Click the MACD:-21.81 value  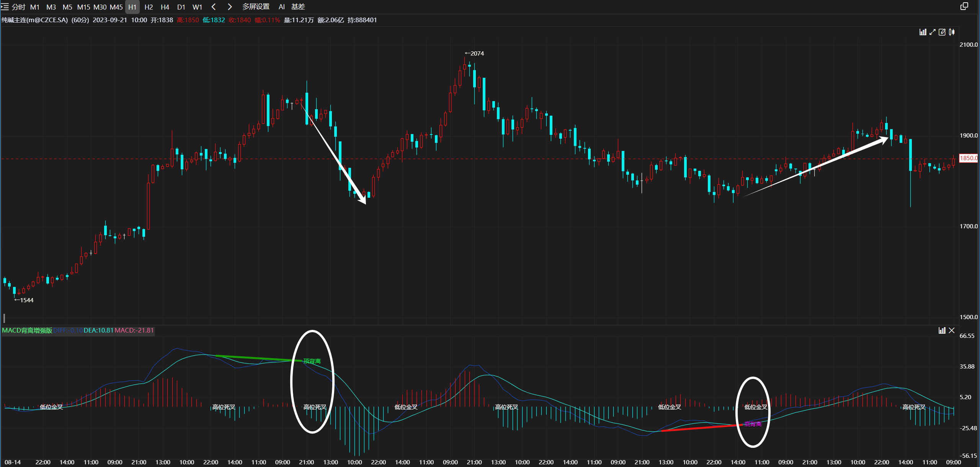(x=134, y=330)
